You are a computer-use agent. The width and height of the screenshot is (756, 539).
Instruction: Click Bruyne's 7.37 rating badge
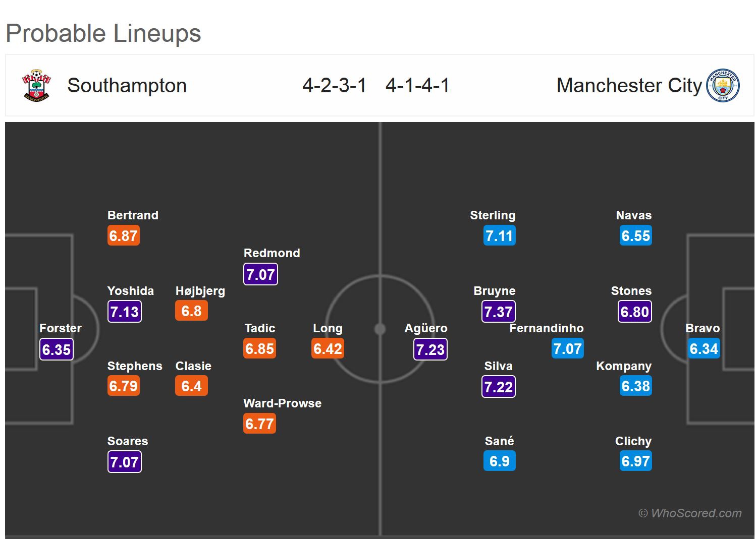[x=499, y=312]
